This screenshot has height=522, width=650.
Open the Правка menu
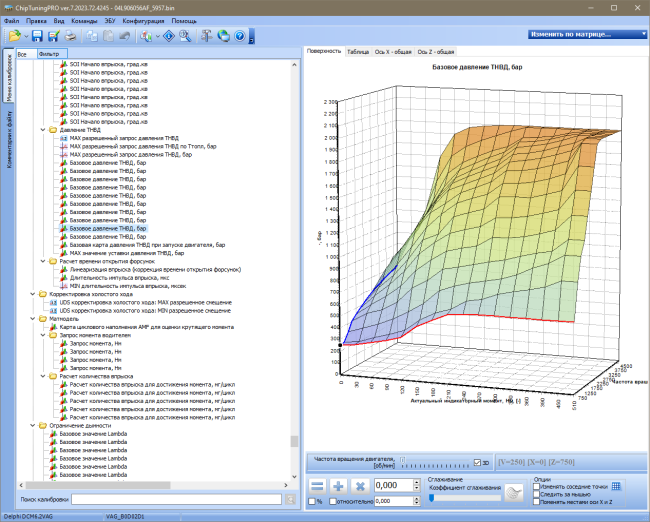pos(36,21)
